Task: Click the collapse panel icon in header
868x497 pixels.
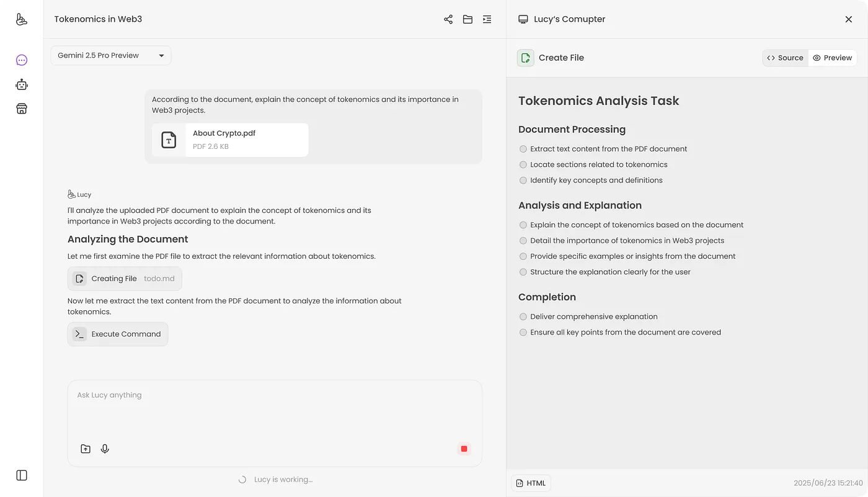Action: 487,19
